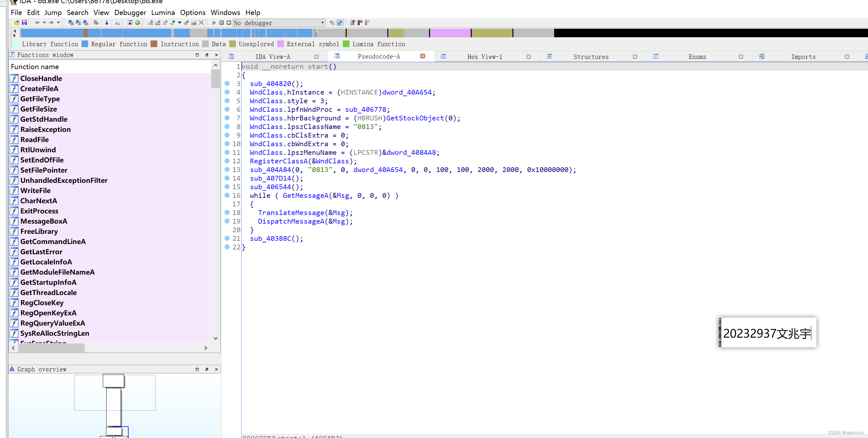Close the IDA View-A tab
This screenshot has width=868, height=438.
(x=316, y=57)
